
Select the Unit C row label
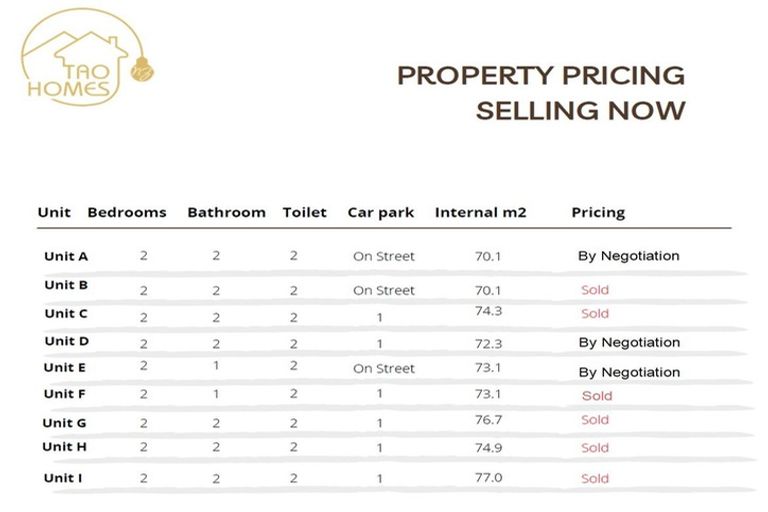66,314
